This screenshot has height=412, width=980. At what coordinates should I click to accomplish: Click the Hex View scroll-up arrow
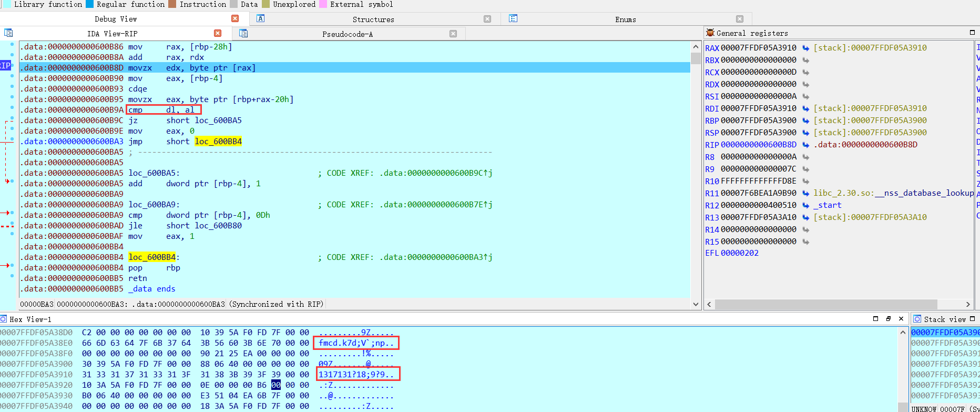coord(903,333)
